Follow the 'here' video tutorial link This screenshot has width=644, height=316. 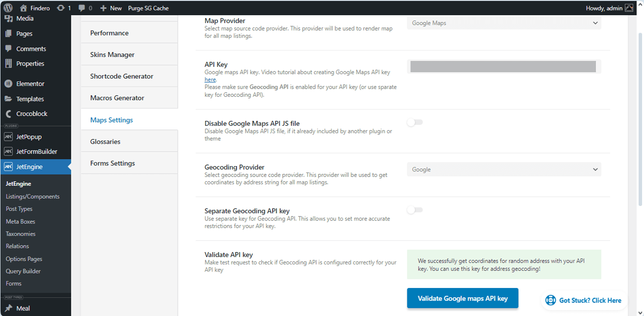[x=210, y=80]
